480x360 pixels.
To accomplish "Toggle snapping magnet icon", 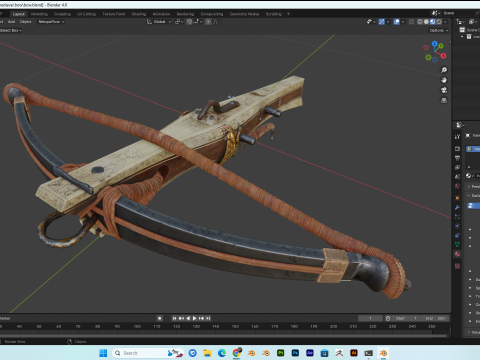I will click(189, 22).
